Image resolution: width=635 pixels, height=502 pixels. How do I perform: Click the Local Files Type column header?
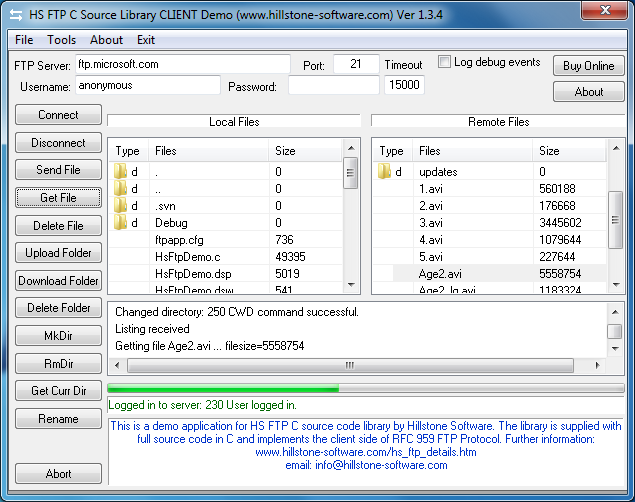tap(129, 151)
